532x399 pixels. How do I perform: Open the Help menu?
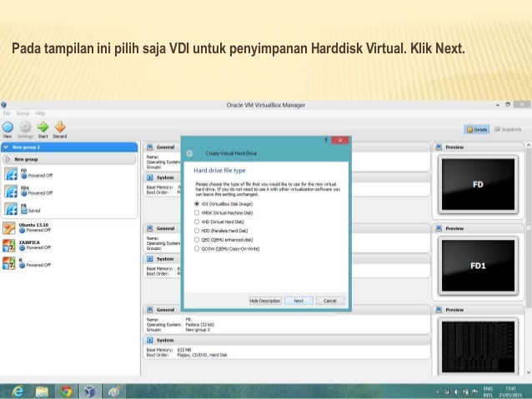tap(40, 113)
